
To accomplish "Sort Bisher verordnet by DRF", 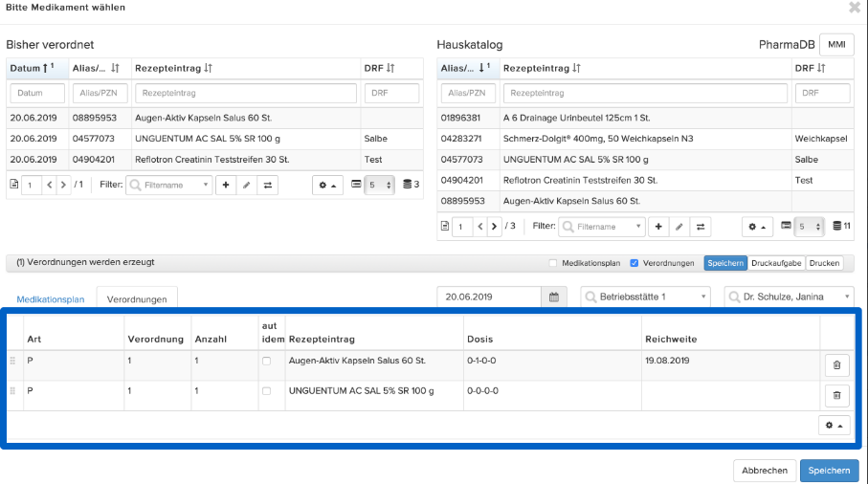I will (391, 68).
